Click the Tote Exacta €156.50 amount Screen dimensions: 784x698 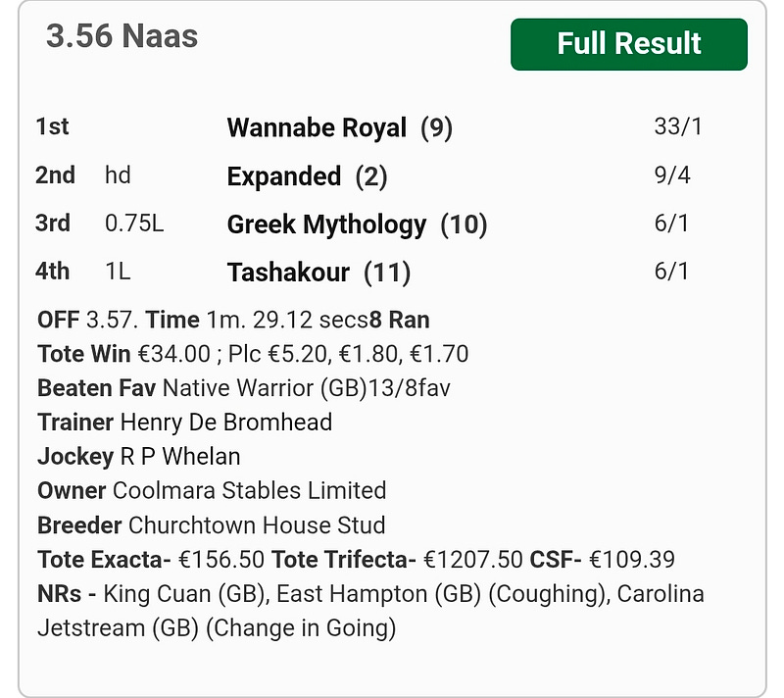point(221,559)
